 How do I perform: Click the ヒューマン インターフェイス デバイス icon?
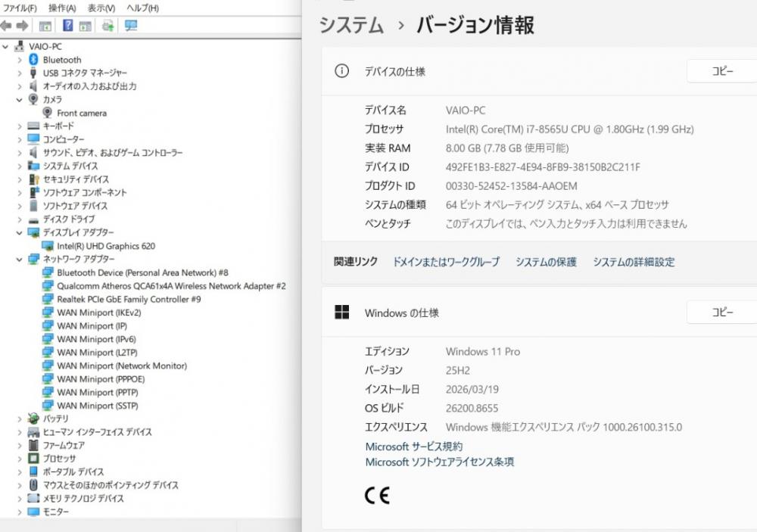pyautogui.click(x=33, y=432)
